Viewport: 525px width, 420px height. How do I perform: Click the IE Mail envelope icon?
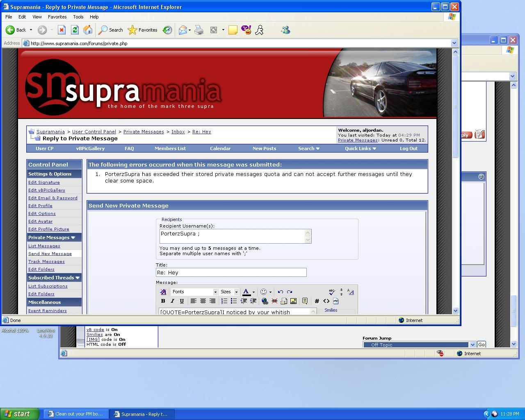coord(183,30)
